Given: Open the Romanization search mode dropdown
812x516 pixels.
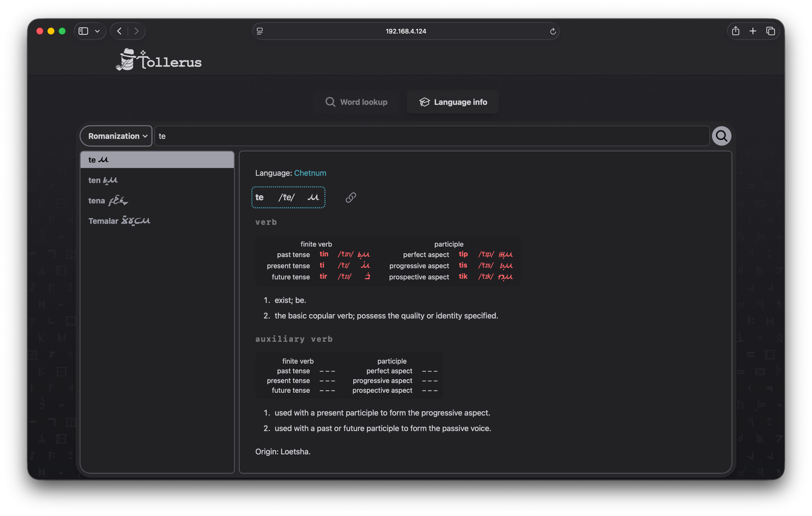Looking at the screenshot, I should click(116, 136).
